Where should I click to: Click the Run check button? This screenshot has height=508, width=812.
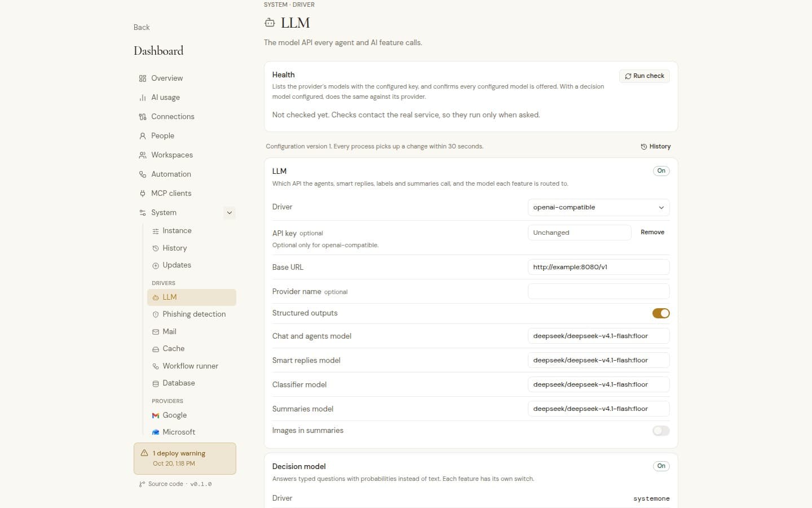tap(645, 76)
